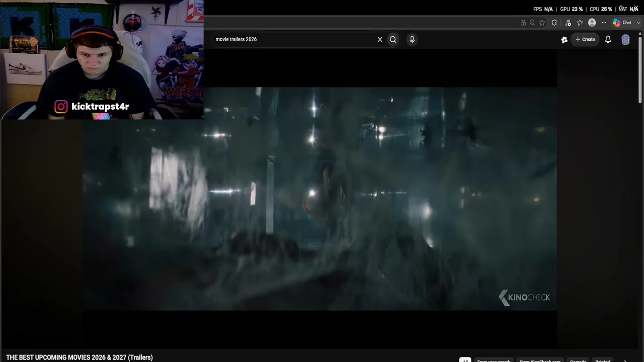Open the browser extensions puzzle icon
The width and height of the screenshot is (644, 362).
tap(554, 23)
